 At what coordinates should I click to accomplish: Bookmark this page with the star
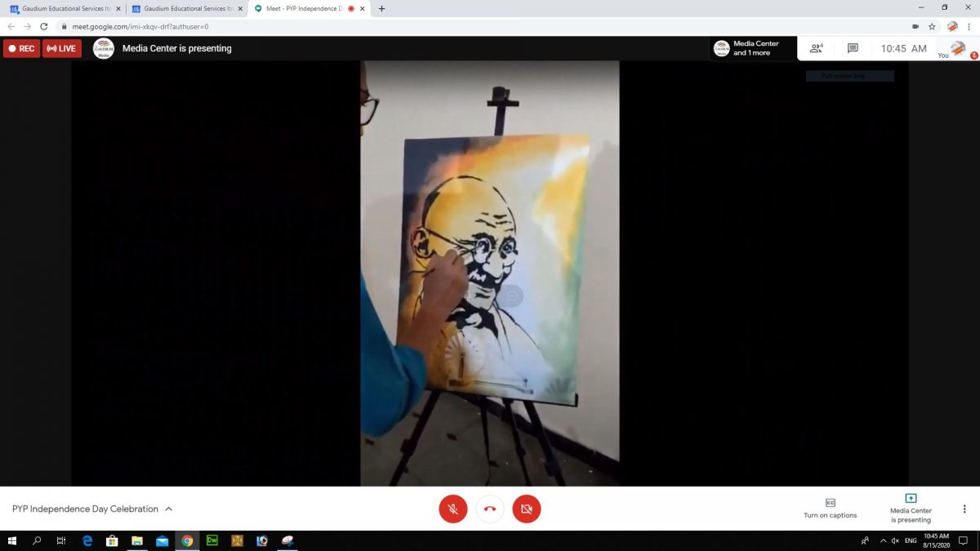932,26
